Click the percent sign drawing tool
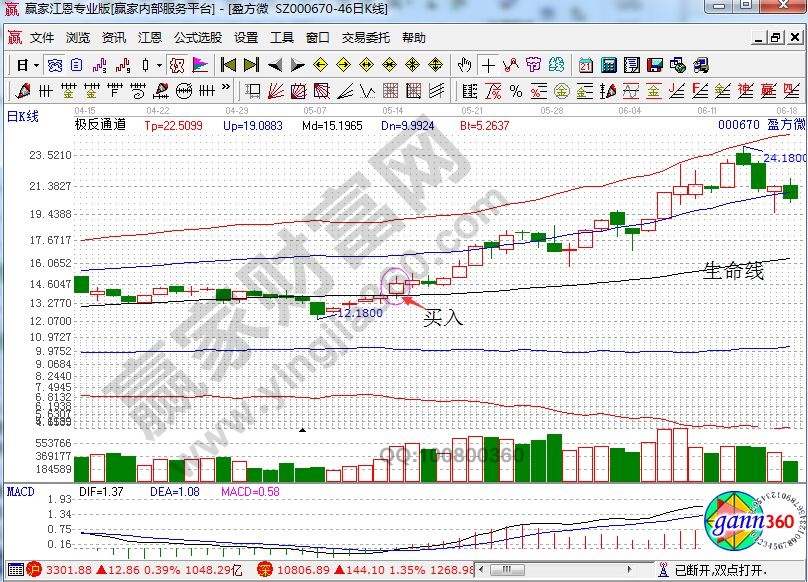 tap(516, 92)
